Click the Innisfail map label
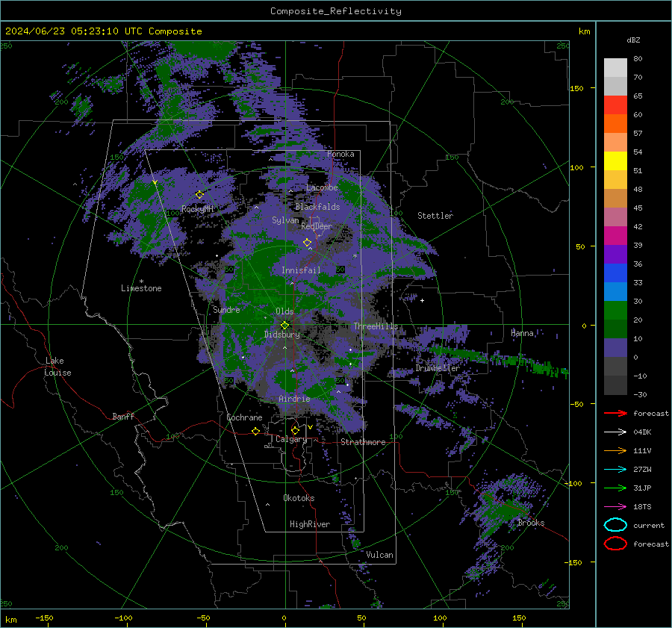 (301, 270)
